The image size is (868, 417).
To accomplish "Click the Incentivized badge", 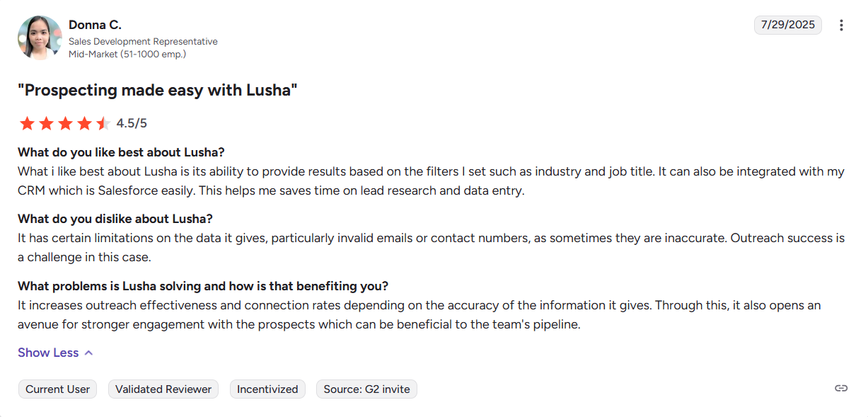I will (267, 389).
